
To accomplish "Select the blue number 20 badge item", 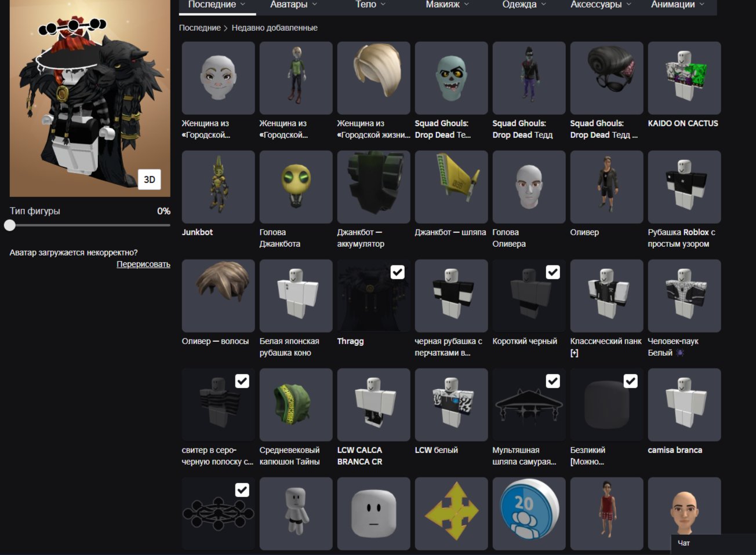I will click(529, 513).
